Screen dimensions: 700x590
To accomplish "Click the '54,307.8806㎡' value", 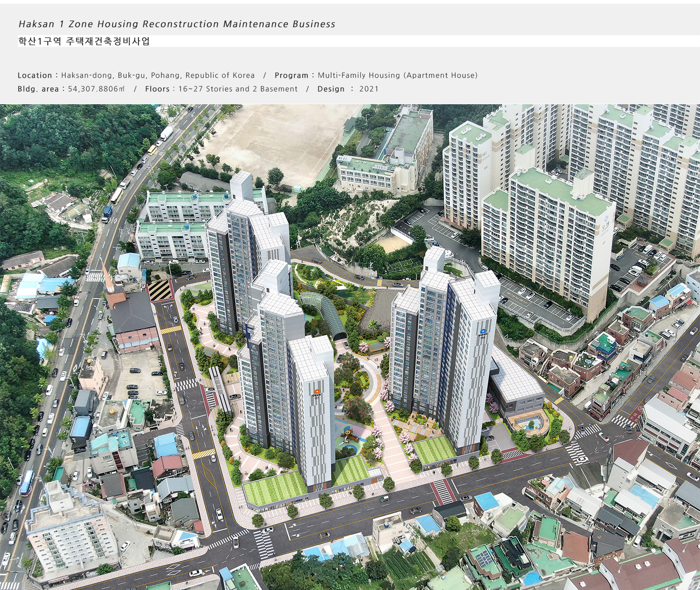I will pyautogui.click(x=96, y=89).
